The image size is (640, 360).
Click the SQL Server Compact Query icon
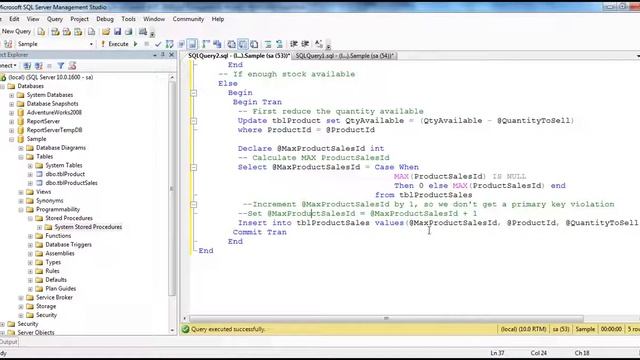click(91, 31)
